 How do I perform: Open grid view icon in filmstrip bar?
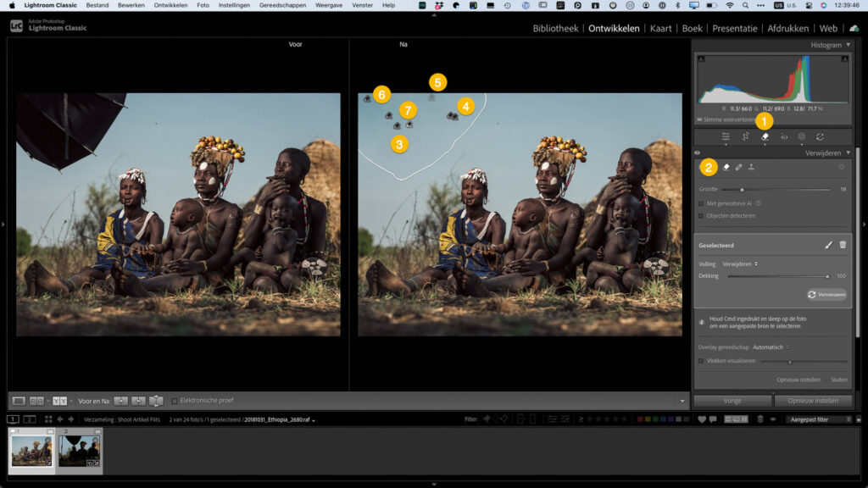click(x=48, y=419)
